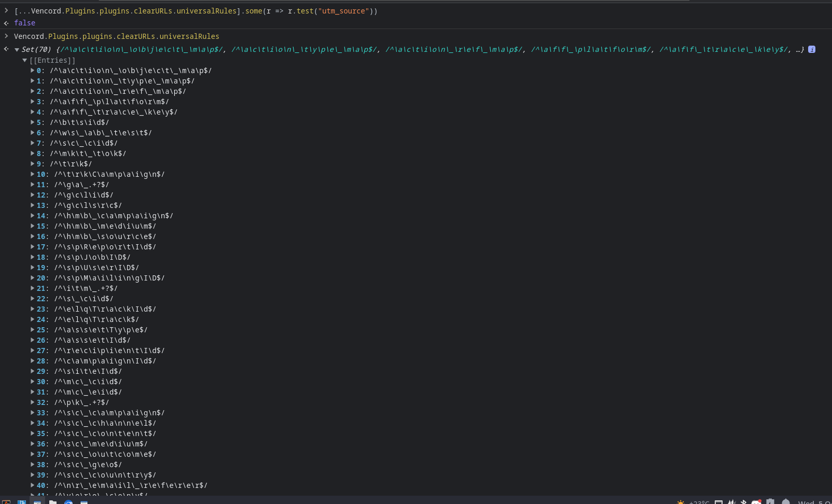
Task: Collapse the [[Entries]] arrow
Action: pyautogui.click(x=24, y=60)
